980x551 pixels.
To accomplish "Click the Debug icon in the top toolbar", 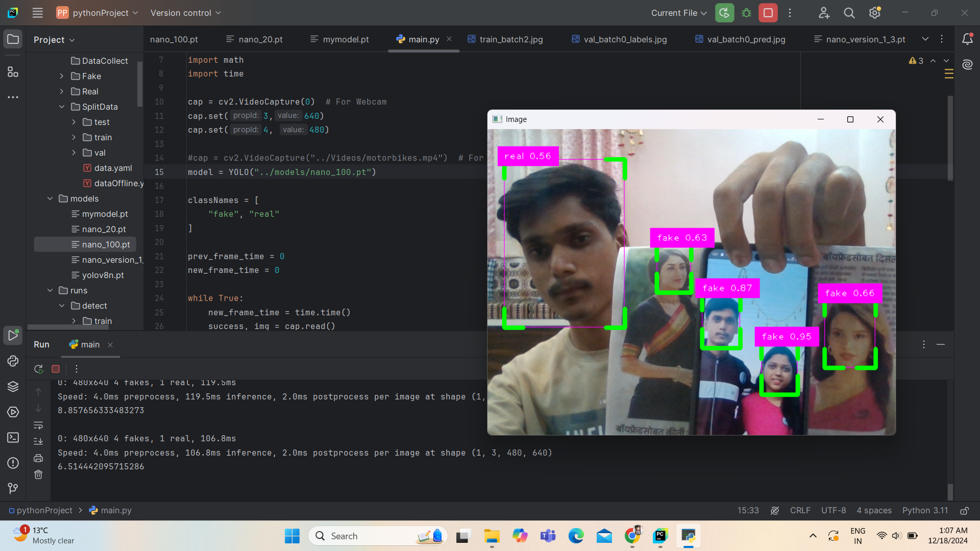I will click(x=746, y=13).
